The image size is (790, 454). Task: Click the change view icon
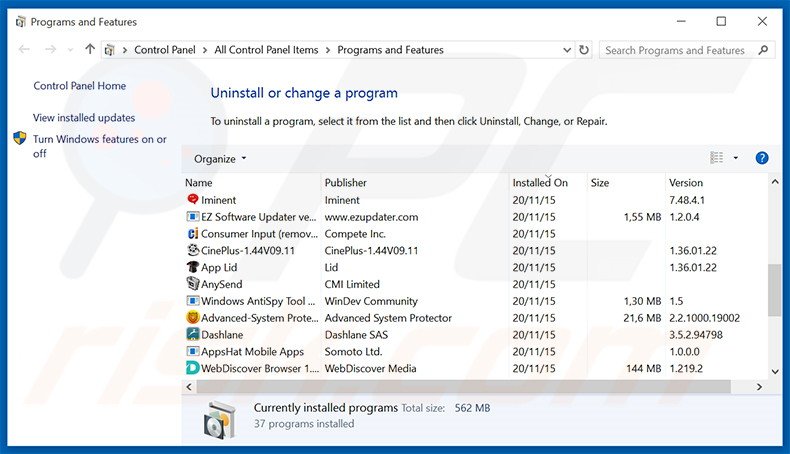716,158
